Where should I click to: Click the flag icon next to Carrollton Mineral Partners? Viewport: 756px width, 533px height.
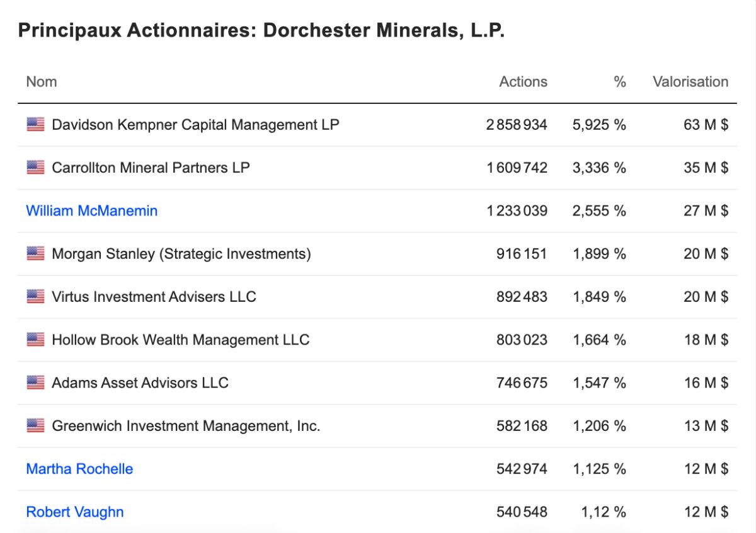35,168
